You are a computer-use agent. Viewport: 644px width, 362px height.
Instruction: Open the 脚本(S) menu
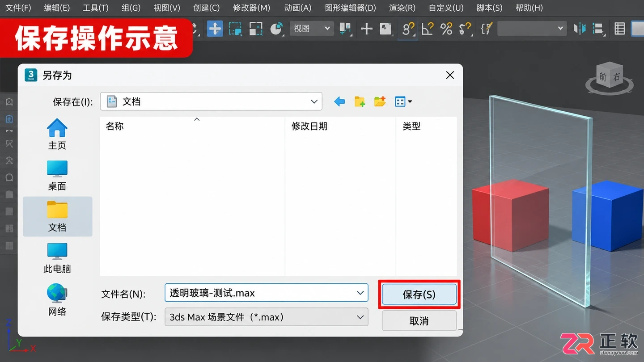489,8
